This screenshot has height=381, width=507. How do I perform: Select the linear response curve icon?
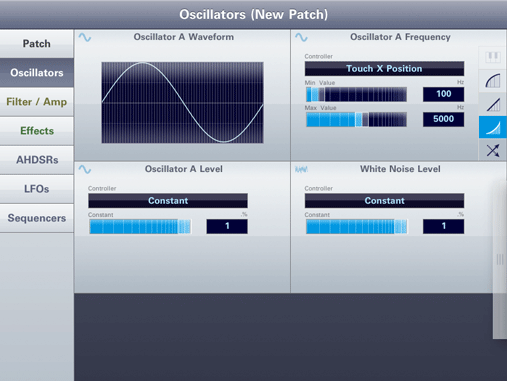[493, 104]
